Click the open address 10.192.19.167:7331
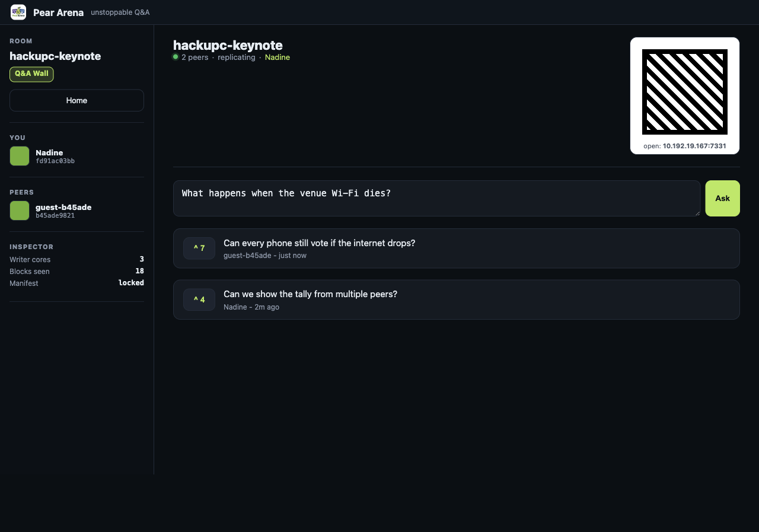The width and height of the screenshot is (759, 532). point(694,146)
